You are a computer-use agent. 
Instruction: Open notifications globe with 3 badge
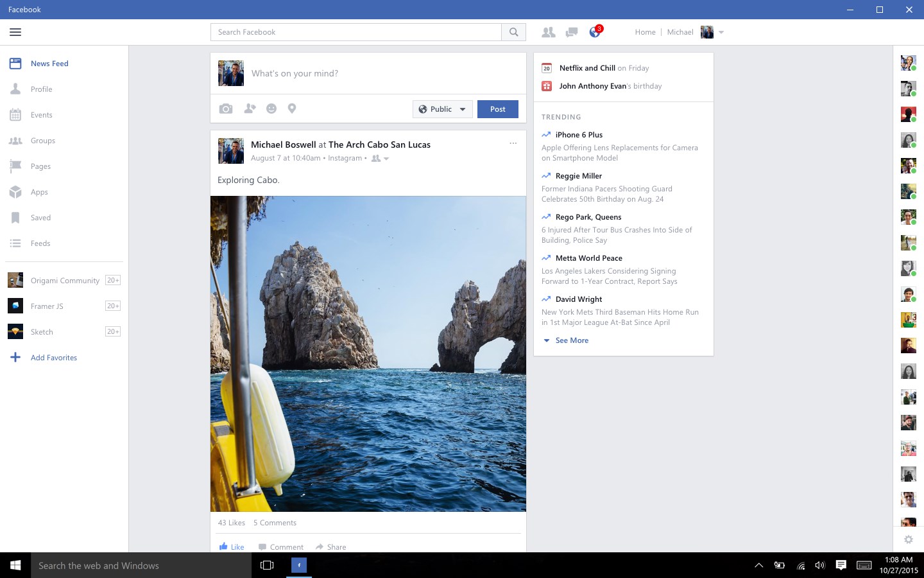pos(595,31)
